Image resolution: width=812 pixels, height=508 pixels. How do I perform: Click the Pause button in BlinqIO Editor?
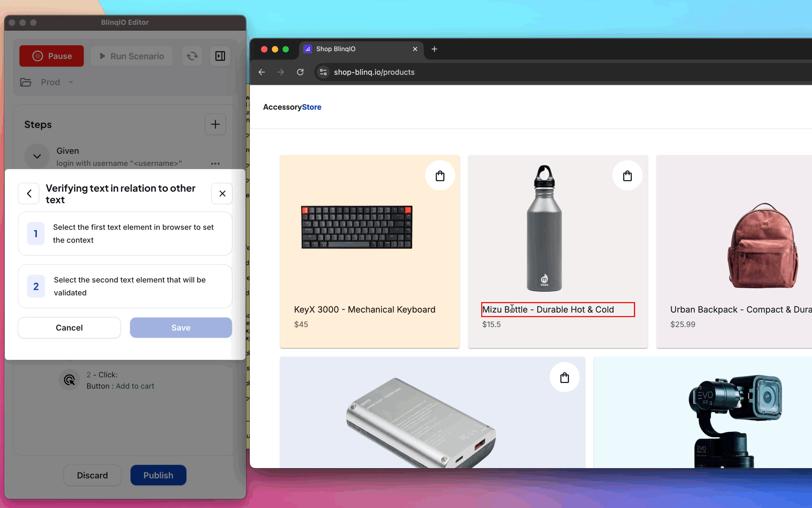pyautogui.click(x=52, y=56)
